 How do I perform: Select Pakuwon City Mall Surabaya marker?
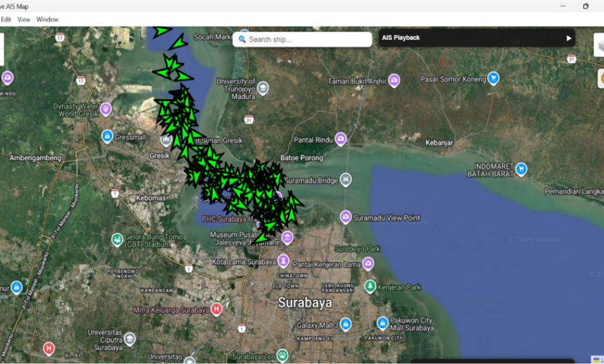[382, 323]
